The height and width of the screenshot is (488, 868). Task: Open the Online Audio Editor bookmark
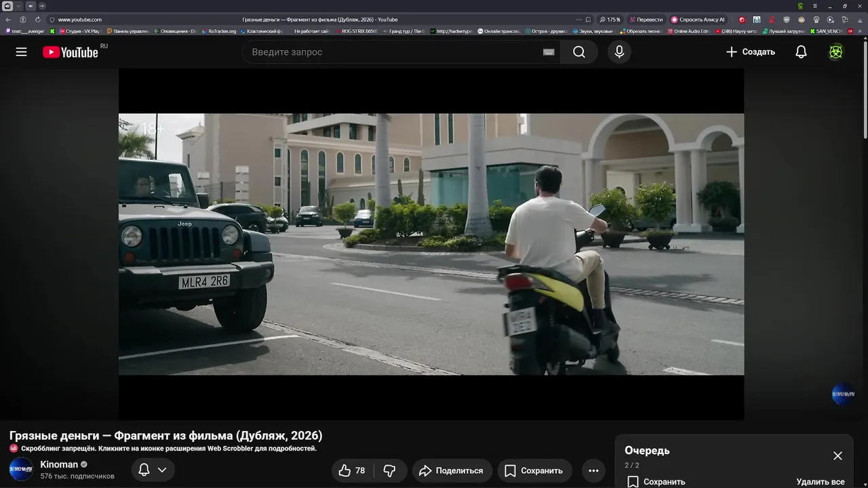point(688,31)
